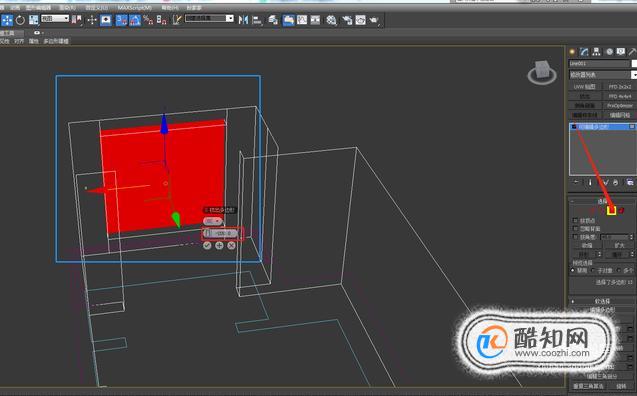Open the Modifier List dropdown
637x396 pixels.
(602, 75)
